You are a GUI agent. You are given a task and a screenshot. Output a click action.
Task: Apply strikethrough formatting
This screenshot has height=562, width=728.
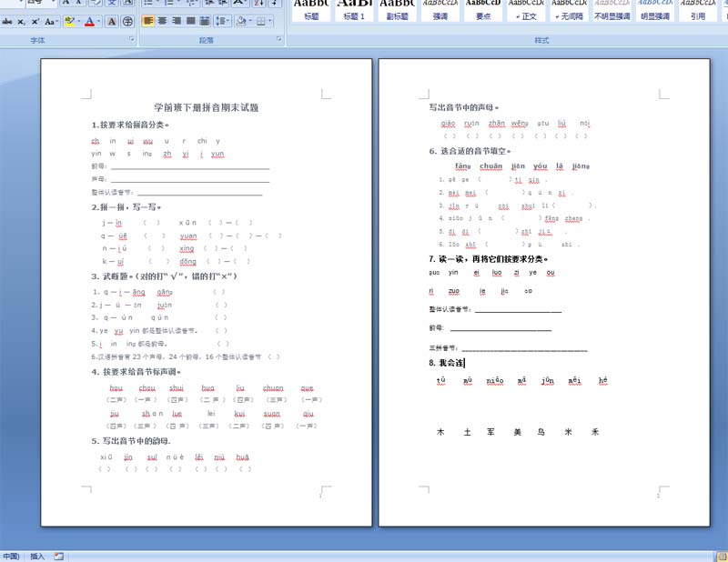pos(7,21)
